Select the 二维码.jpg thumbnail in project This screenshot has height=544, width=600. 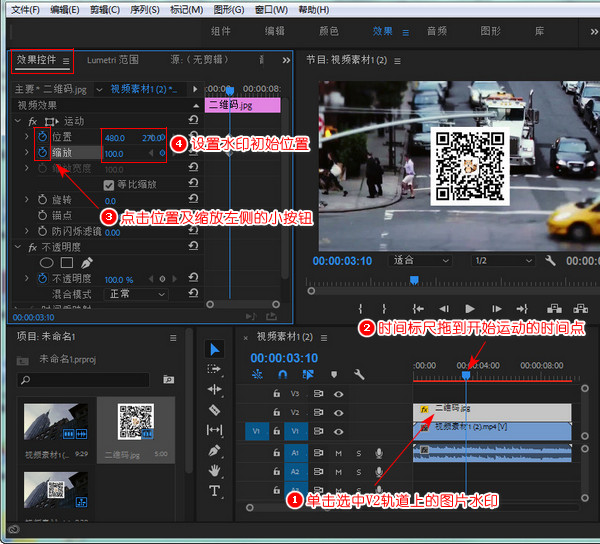(x=136, y=422)
